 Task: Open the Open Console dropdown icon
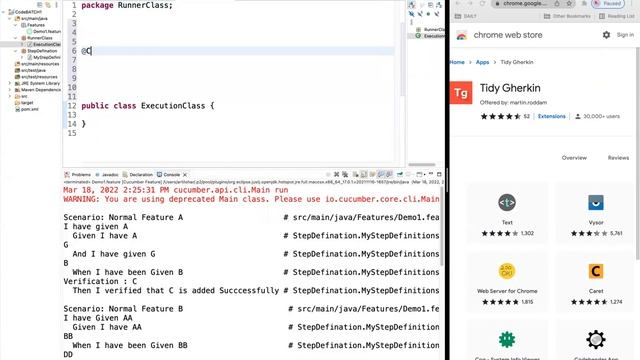(420, 174)
